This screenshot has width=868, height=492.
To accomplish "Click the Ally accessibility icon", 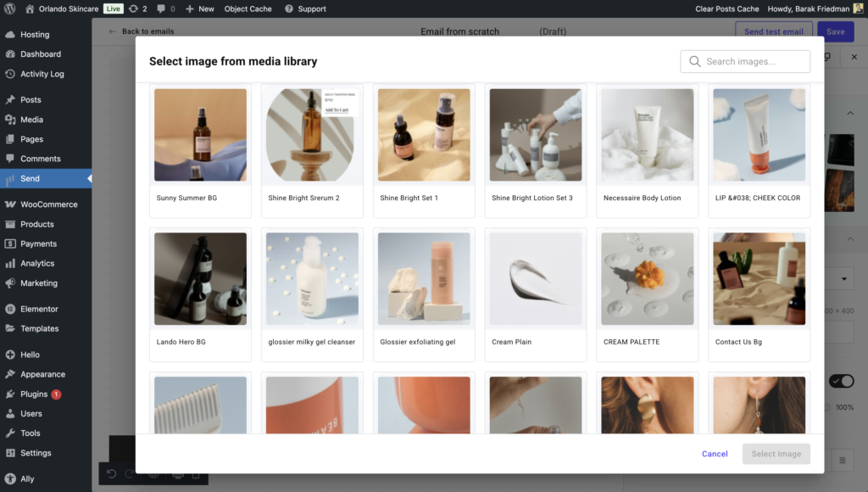I will click(10, 478).
